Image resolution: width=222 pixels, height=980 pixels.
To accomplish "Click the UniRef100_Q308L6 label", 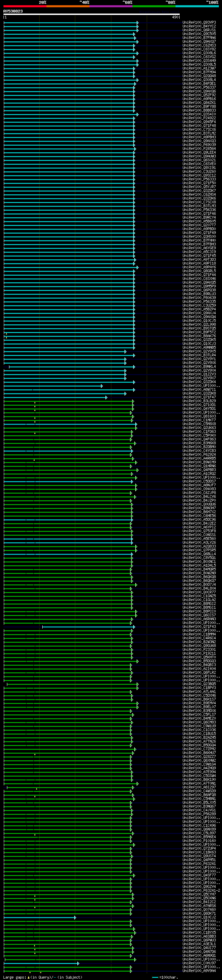I will pyautogui.click(x=199, y=53).
